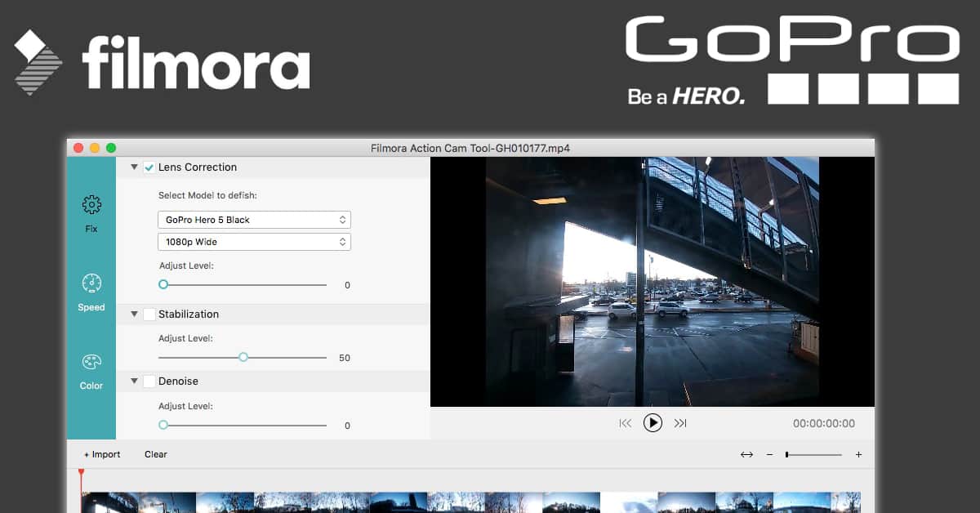Zoom in timeline with plus icon
Image resolution: width=980 pixels, height=513 pixels.
click(858, 454)
